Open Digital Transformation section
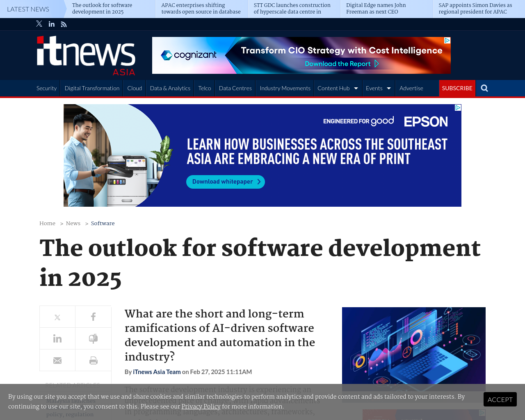Viewport: 525px width, 420px height. point(92,88)
